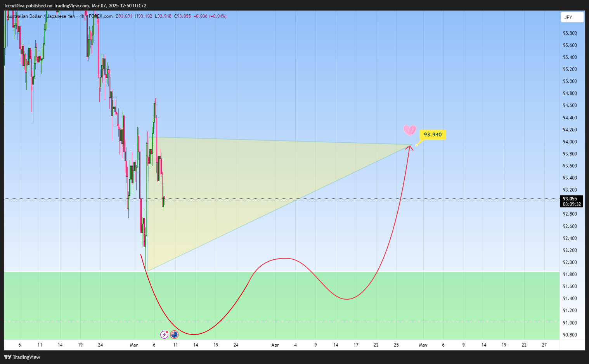The width and height of the screenshot is (589, 364).
Task: Click the Mar label on time axis
Action: tap(134, 345)
